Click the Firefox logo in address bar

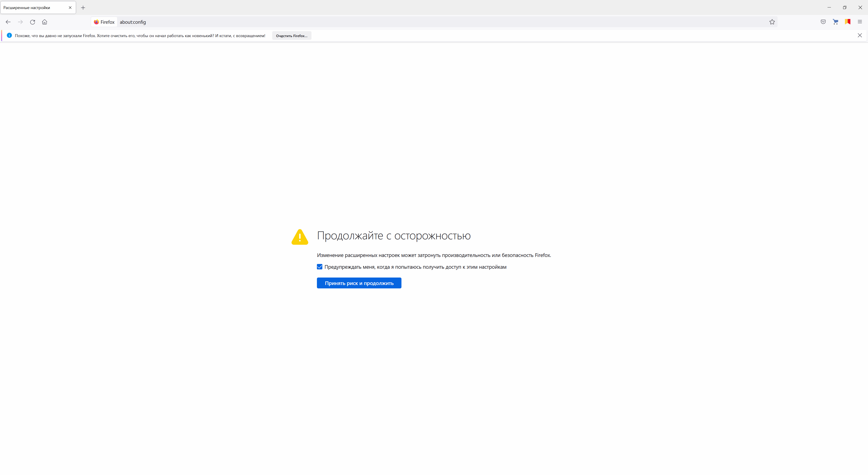pos(95,22)
